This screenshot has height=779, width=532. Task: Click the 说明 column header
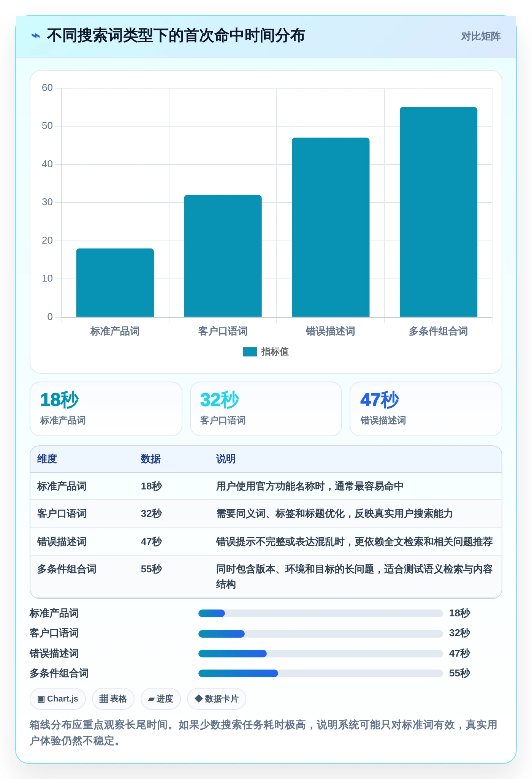click(226, 459)
